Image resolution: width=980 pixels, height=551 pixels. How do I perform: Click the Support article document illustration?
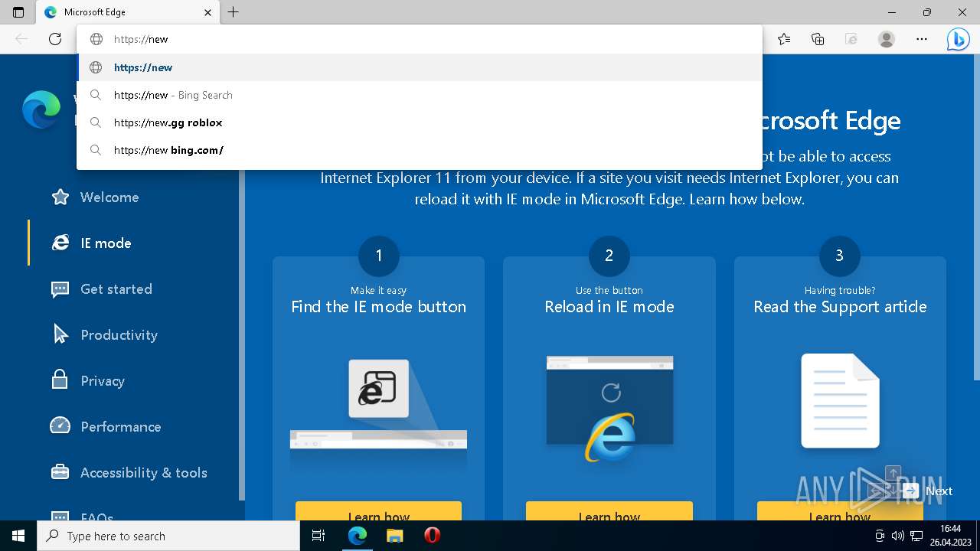[840, 401]
